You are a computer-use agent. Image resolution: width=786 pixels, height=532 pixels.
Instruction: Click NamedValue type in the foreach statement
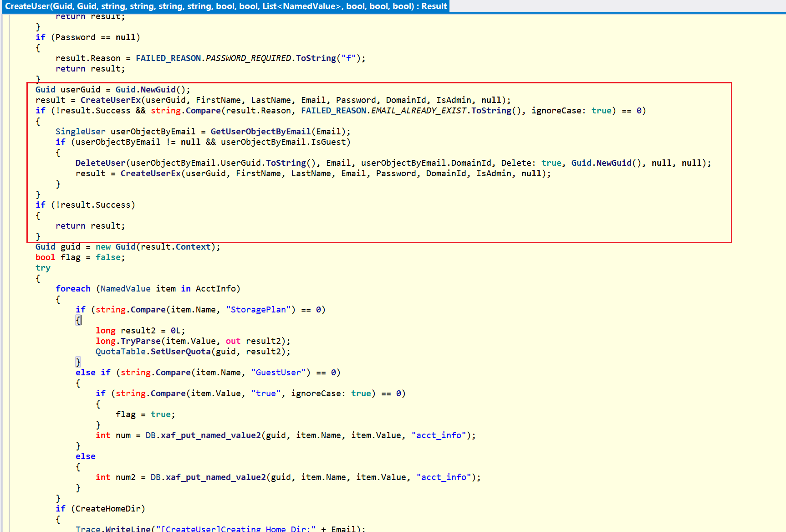point(125,289)
